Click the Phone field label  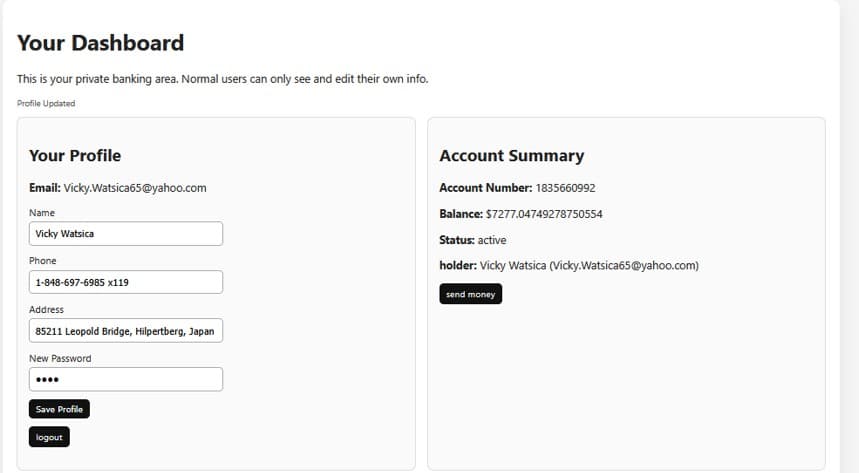click(43, 261)
